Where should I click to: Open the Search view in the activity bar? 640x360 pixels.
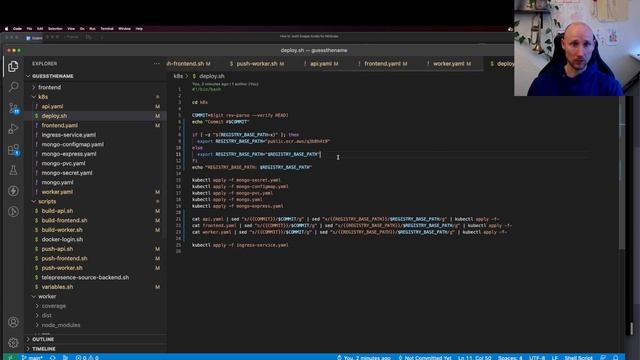(x=13, y=87)
